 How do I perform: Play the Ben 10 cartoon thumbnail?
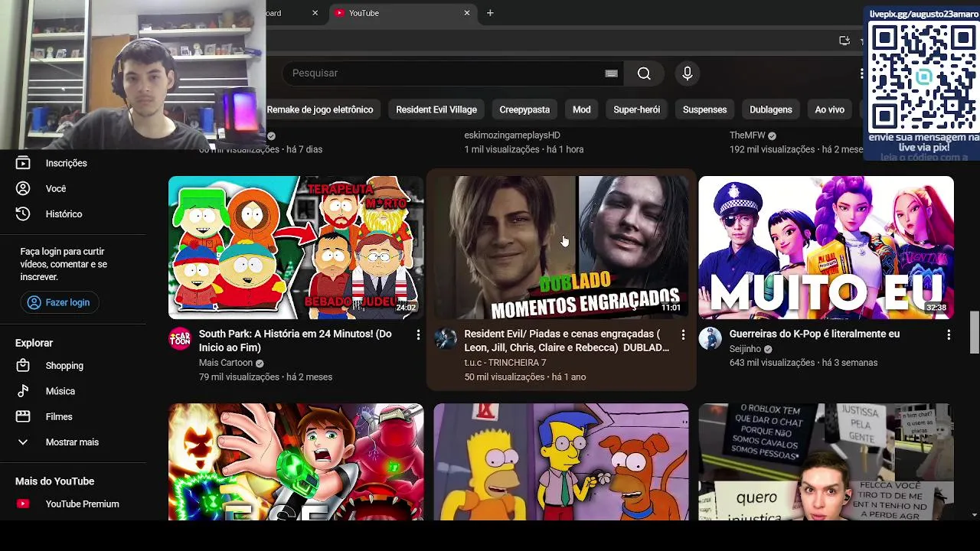click(x=296, y=462)
